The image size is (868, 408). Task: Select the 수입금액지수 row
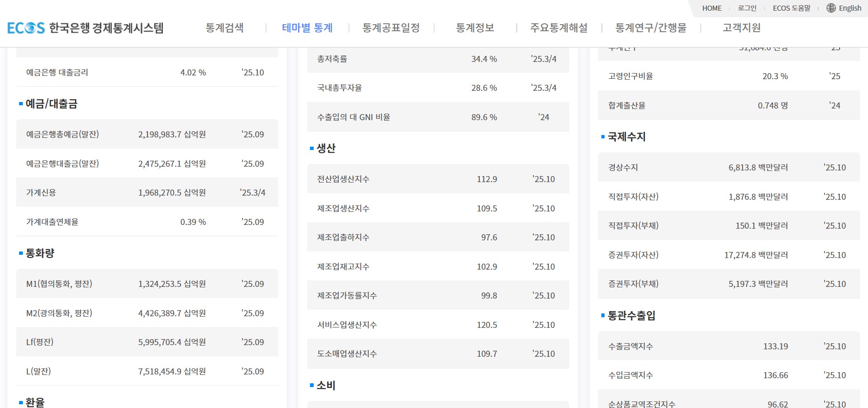pos(729,375)
